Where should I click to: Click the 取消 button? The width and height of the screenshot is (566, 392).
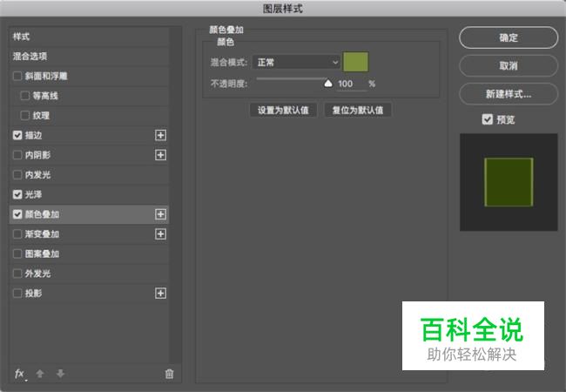pyautogui.click(x=509, y=65)
